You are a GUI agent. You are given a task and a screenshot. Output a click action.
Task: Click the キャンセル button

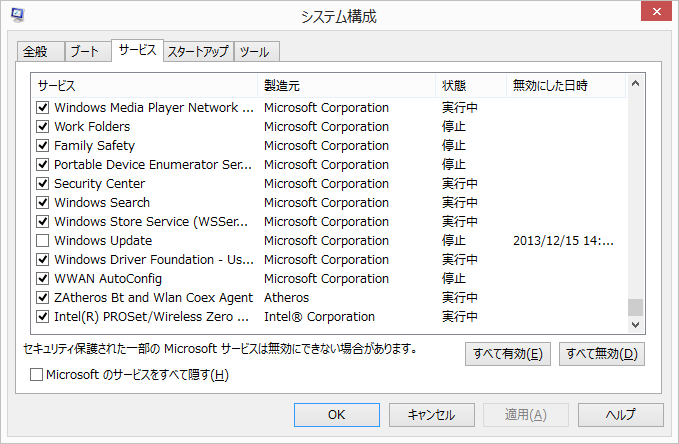[431, 415]
